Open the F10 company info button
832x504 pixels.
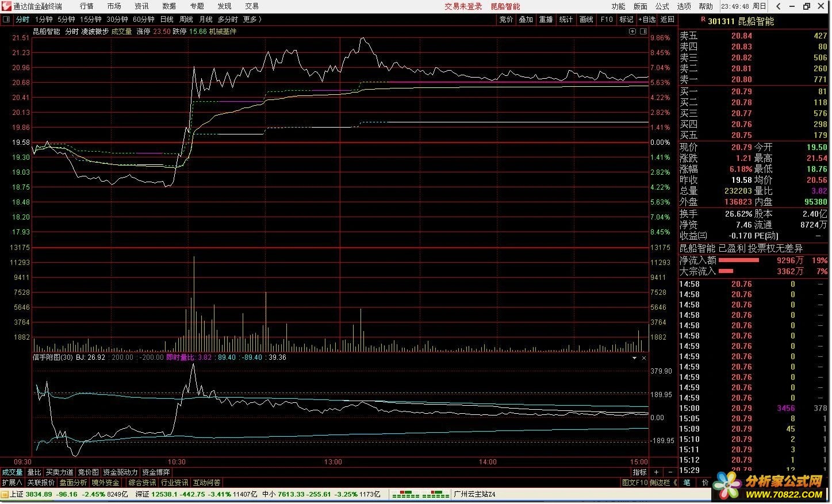point(607,20)
